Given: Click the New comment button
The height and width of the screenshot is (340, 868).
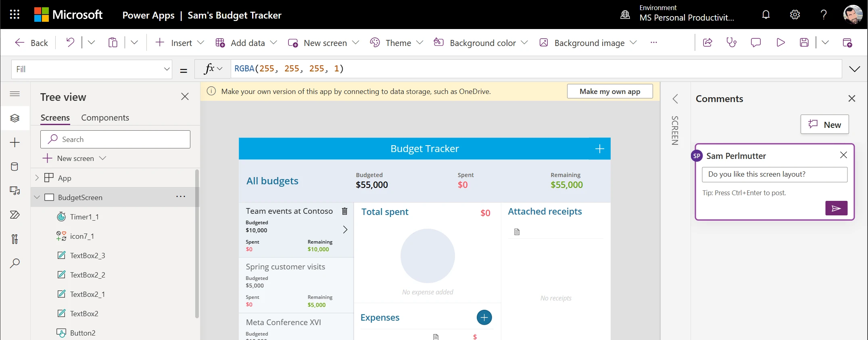Looking at the screenshot, I should (824, 125).
